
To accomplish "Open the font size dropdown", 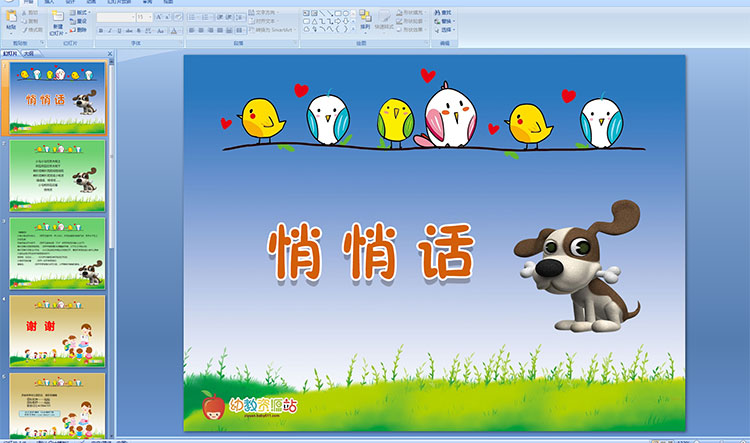I will pos(150,17).
